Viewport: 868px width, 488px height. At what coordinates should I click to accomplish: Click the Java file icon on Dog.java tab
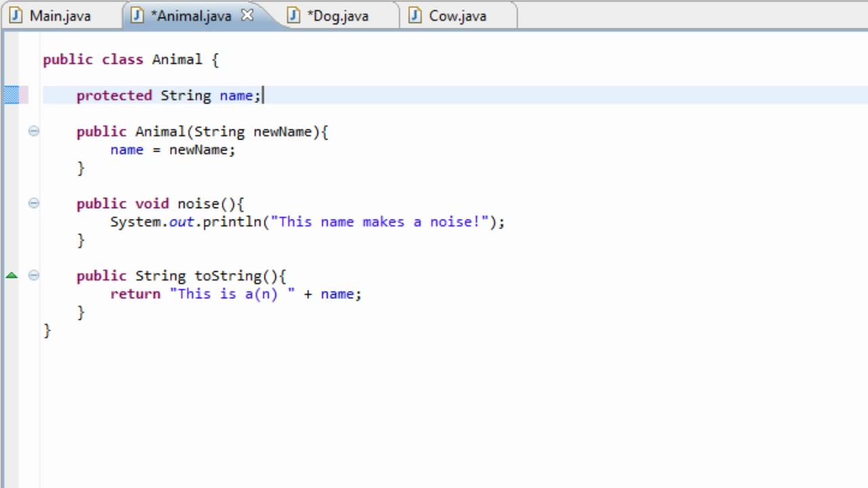294,16
